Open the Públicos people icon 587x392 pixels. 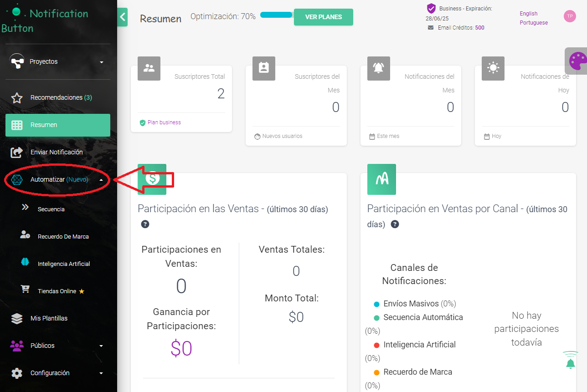(16, 345)
